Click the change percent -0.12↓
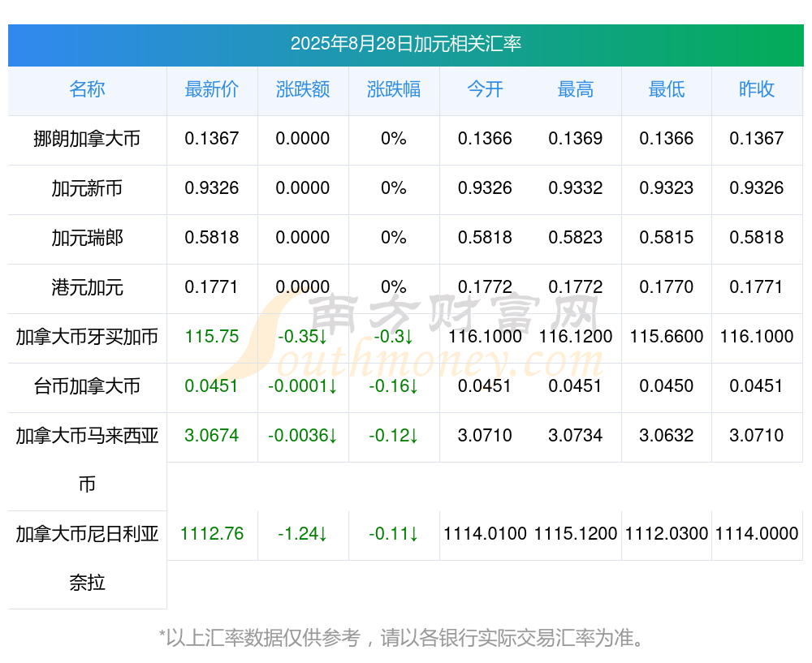812x663 pixels. tap(394, 435)
